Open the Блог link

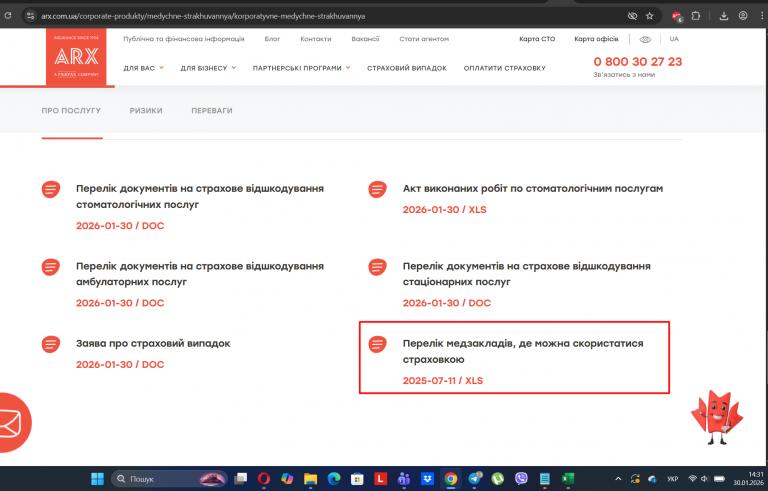272,39
